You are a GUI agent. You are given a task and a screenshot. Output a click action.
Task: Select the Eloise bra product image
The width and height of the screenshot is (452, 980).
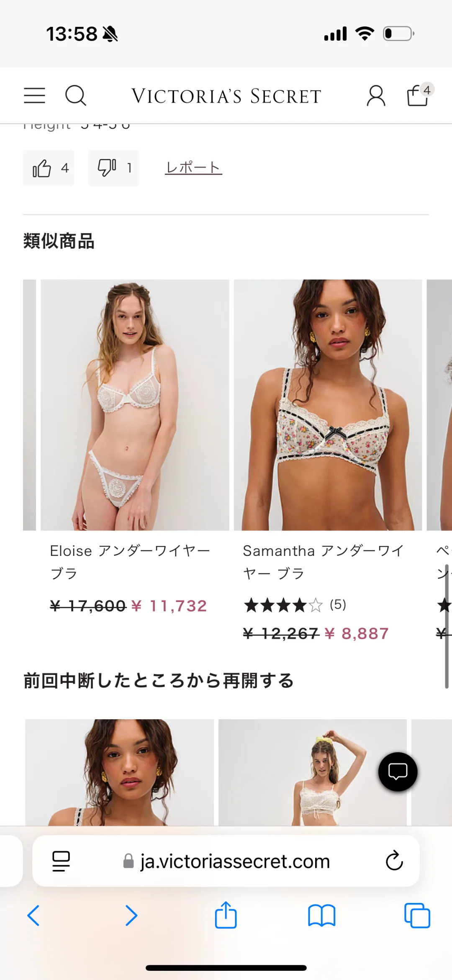pyautogui.click(x=135, y=405)
